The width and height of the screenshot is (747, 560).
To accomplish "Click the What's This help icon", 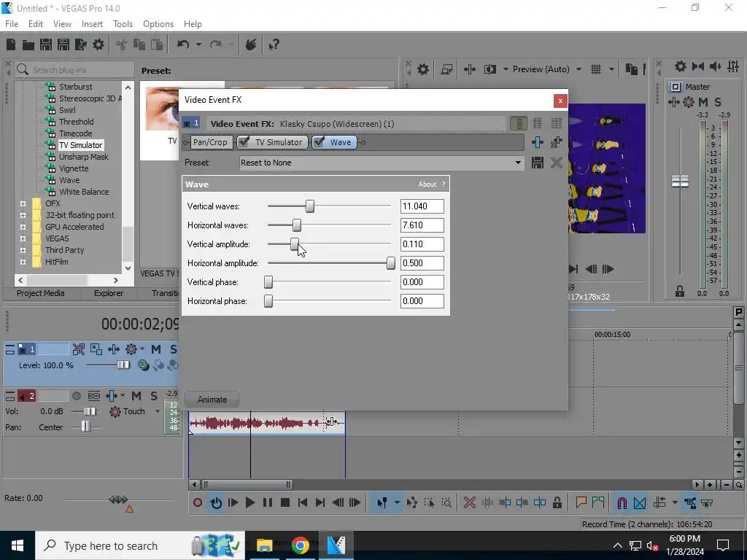I will (274, 44).
